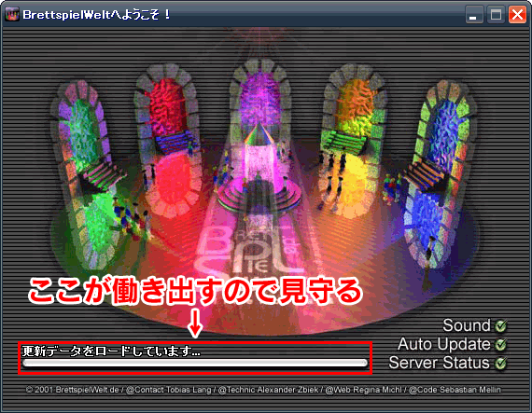532x413 pixels.
Task: Minimize the BrettspielWelt window
Action: (473, 15)
